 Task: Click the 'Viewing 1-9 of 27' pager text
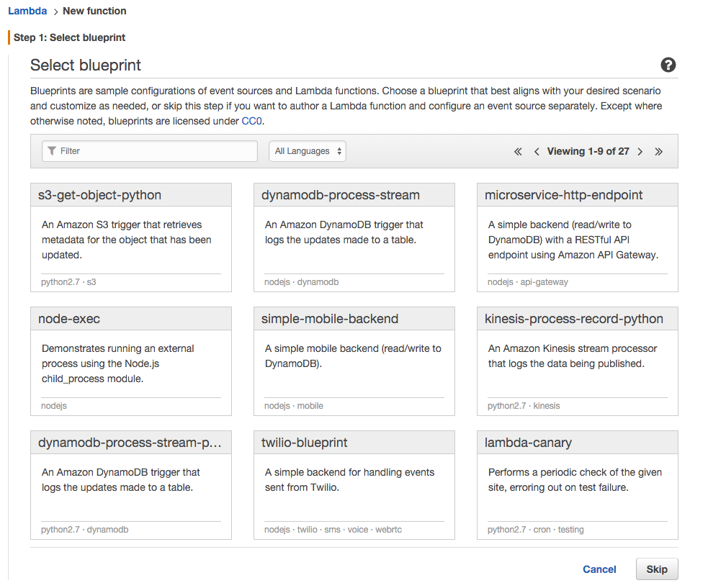click(588, 151)
